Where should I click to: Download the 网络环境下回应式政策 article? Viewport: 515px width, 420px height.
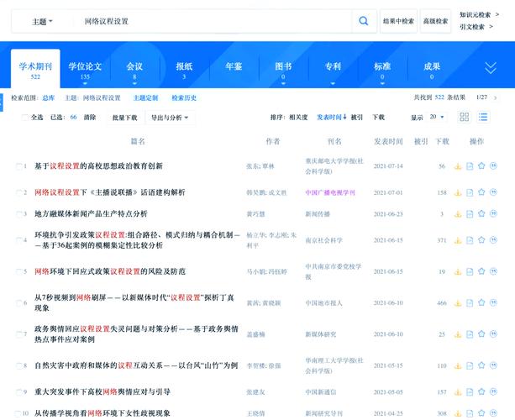[458, 272]
